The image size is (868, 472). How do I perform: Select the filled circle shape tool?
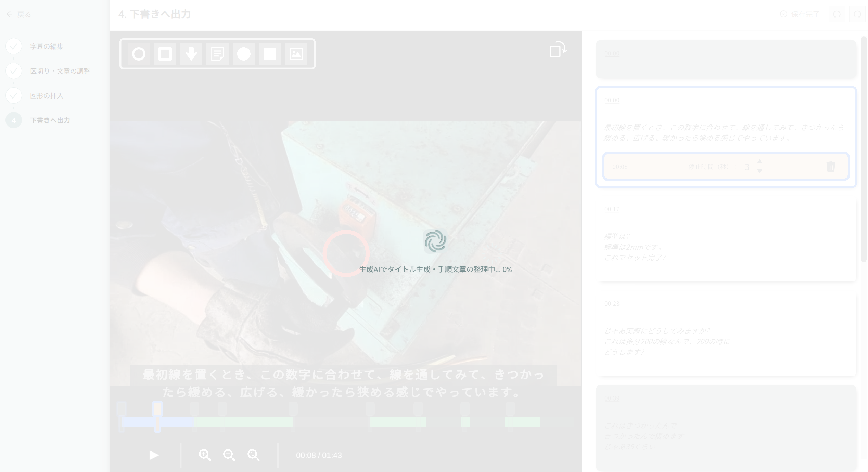[244, 54]
